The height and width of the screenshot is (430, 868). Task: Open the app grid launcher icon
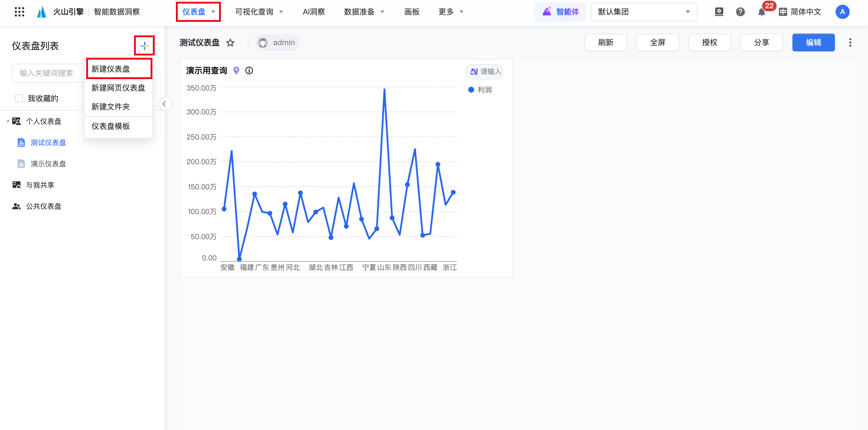click(19, 12)
